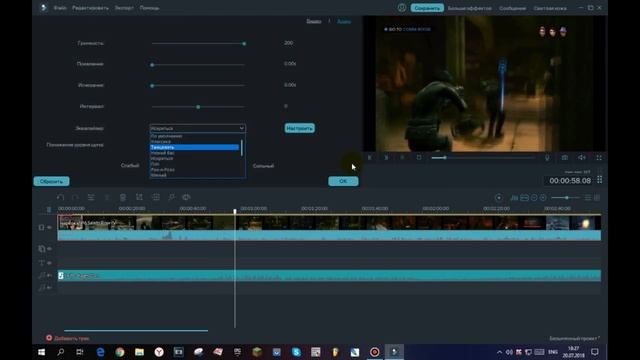Click the Громкость volume slider handle
The width and height of the screenshot is (640, 360).
244,43
